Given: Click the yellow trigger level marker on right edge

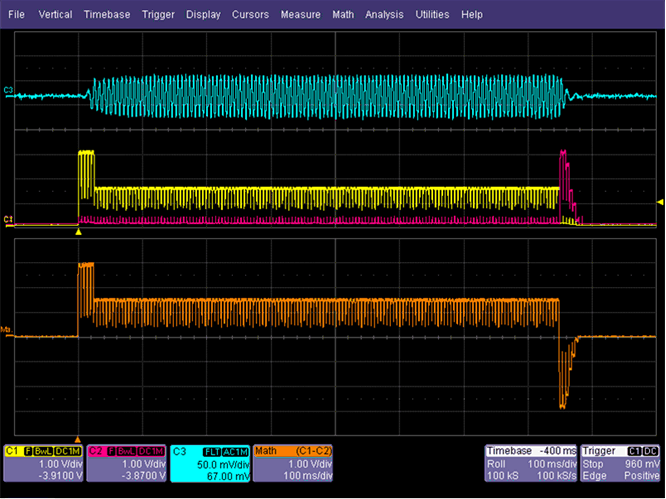Looking at the screenshot, I should pyautogui.click(x=659, y=202).
